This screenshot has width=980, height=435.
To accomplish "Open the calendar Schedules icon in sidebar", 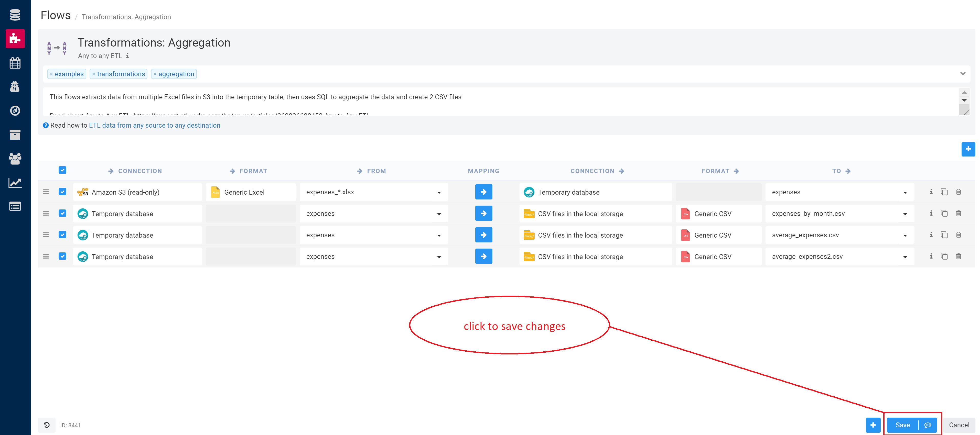I will 15,63.
